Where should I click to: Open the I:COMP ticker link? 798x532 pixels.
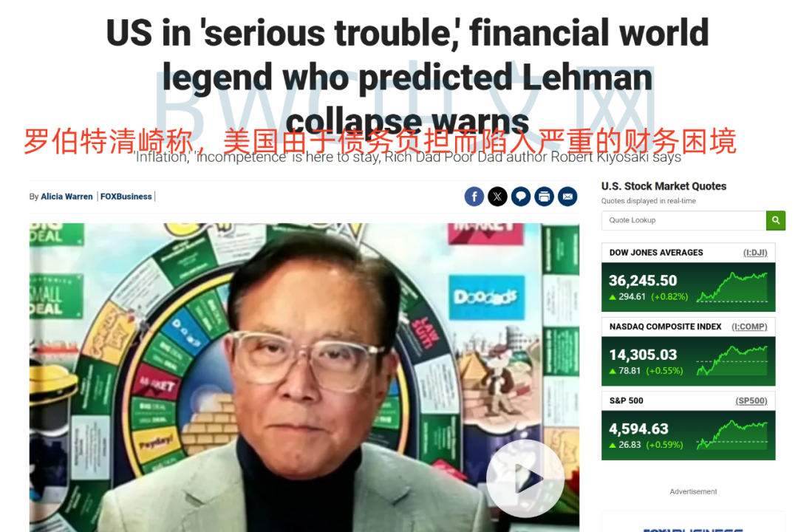(749, 327)
